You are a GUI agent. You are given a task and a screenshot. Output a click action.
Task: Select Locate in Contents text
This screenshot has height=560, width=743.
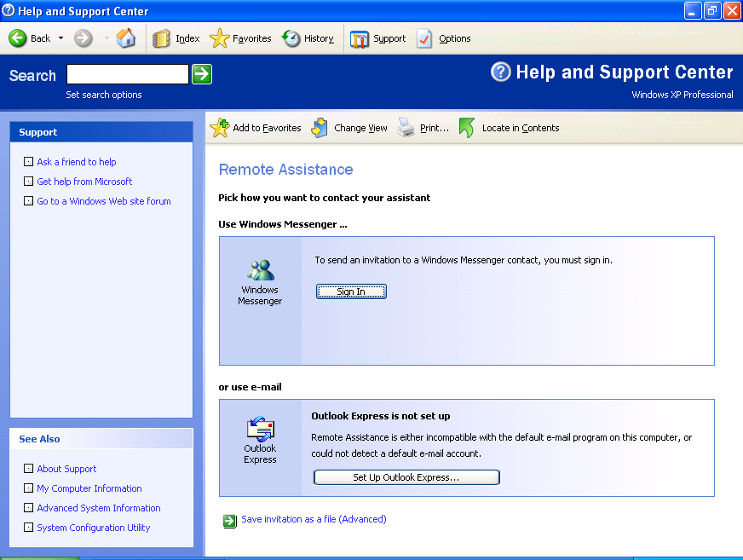coord(521,128)
